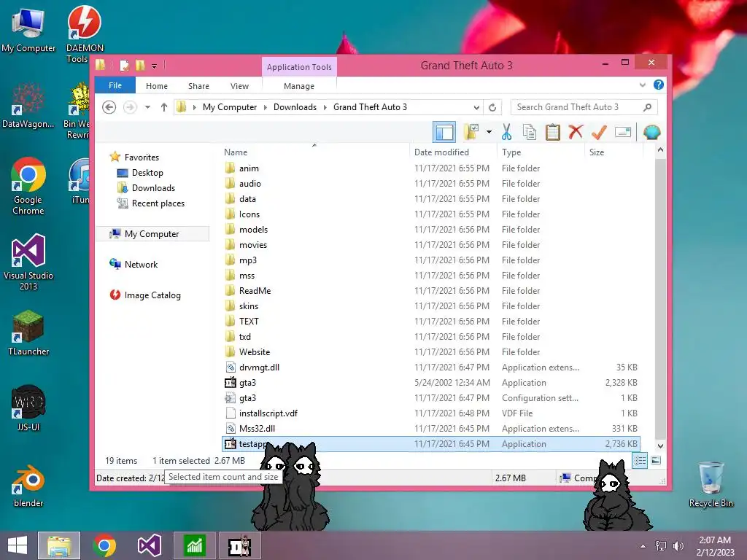Click the Back navigation arrow
This screenshot has height=560, width=747.
click(x=109, y=107)
